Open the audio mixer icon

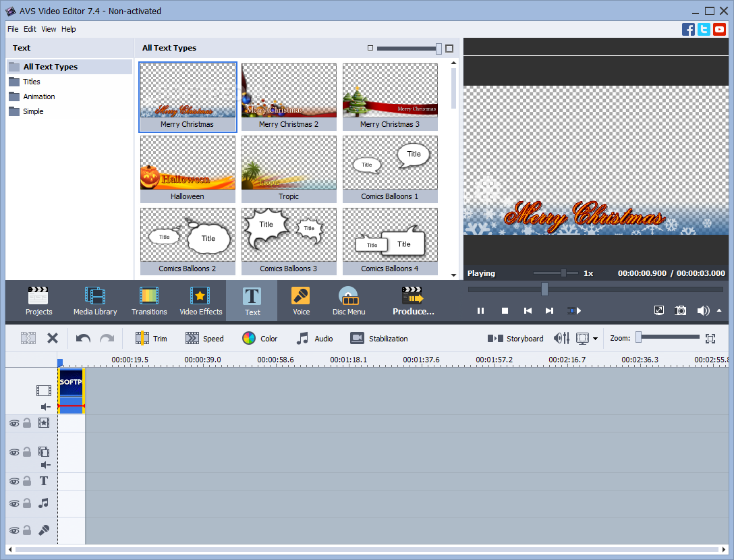(562, 338)
